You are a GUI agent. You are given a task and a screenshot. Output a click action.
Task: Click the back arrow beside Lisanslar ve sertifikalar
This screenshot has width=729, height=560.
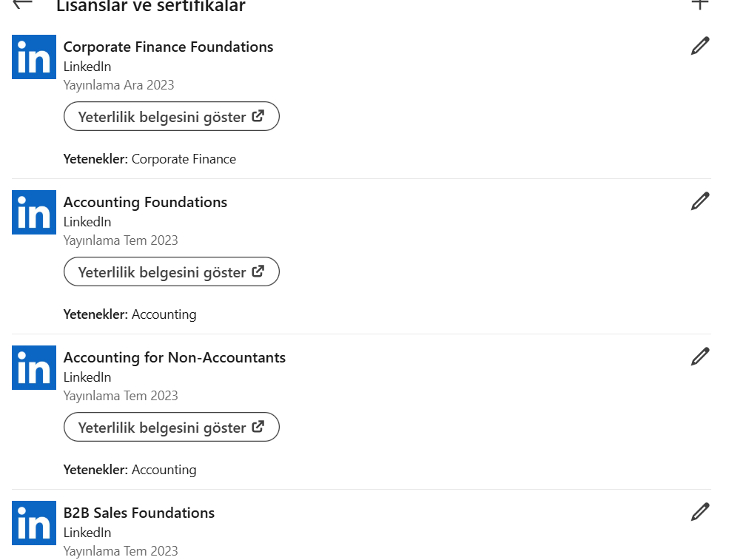23,3
